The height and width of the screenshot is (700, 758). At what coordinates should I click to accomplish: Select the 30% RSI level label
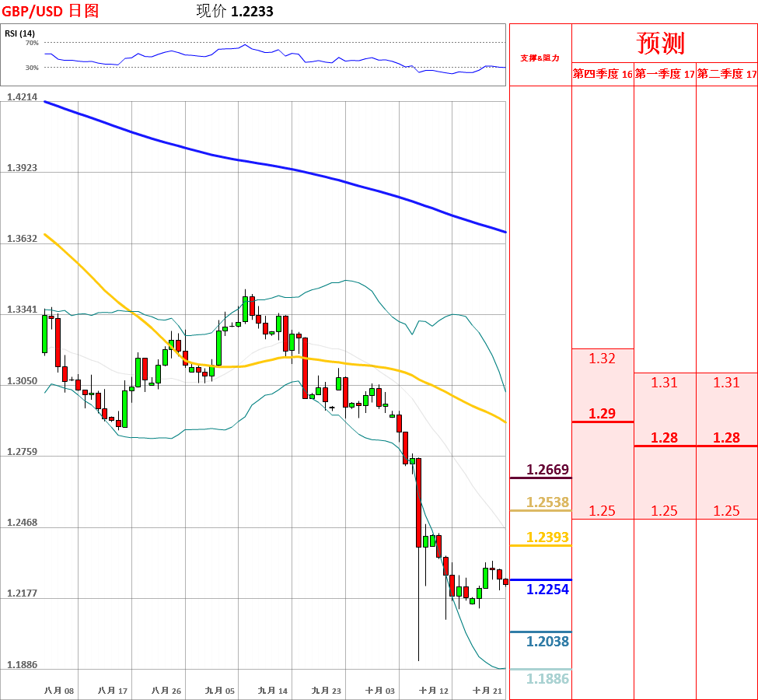pyautogui.click(x=32, y=68)
